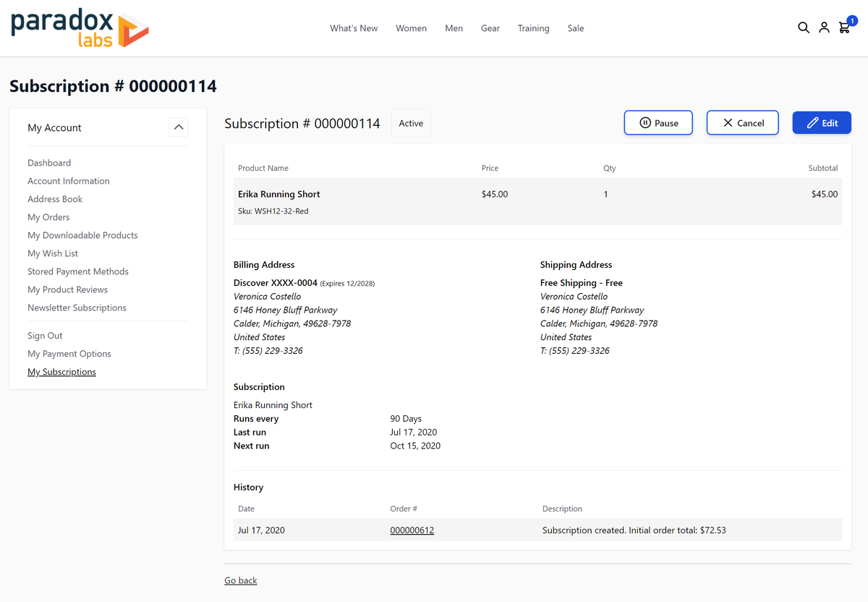Click the Subtotal column header

(823, 168)
